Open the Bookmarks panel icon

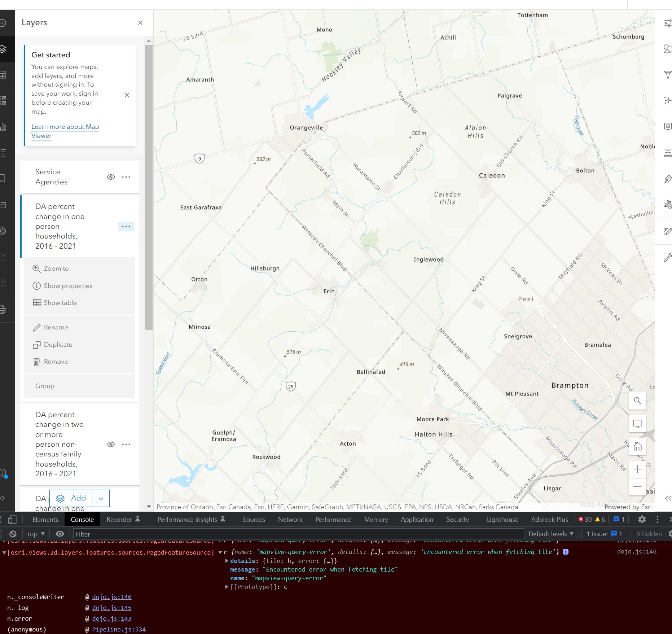5,178
